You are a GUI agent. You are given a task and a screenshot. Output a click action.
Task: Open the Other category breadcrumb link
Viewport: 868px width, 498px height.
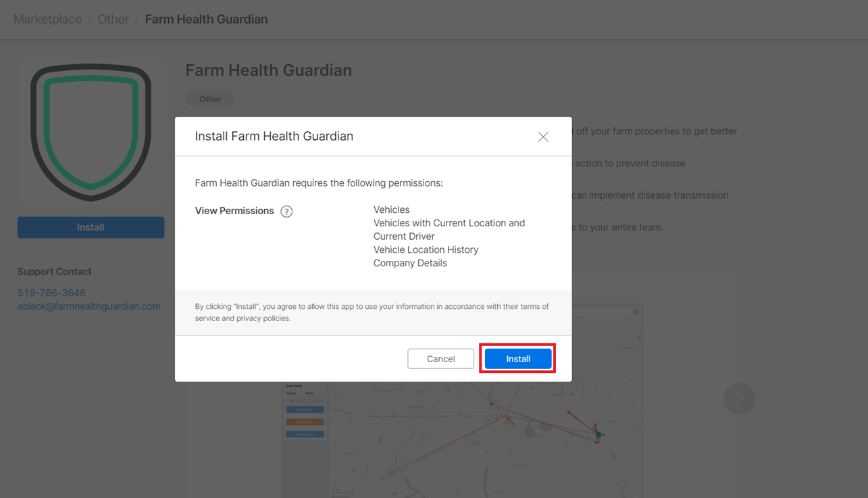coord(113,20)
